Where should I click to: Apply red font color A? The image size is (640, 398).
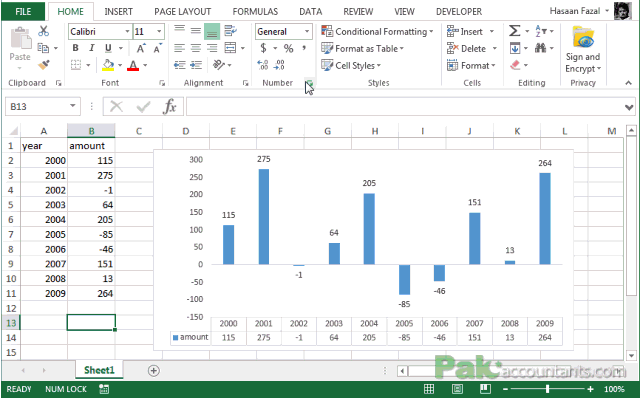[x=133, y=65]
